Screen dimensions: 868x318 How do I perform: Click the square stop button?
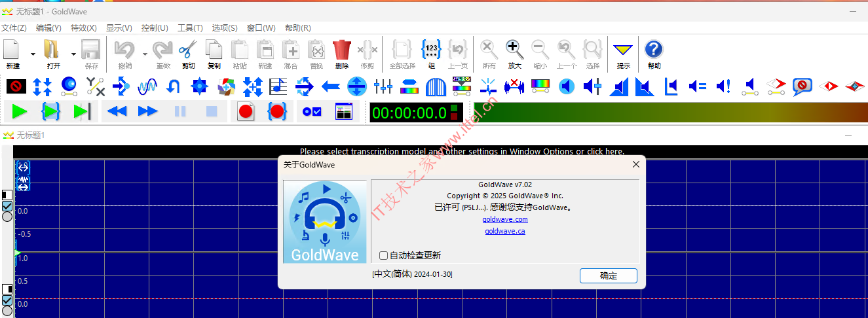click(212, 112)
